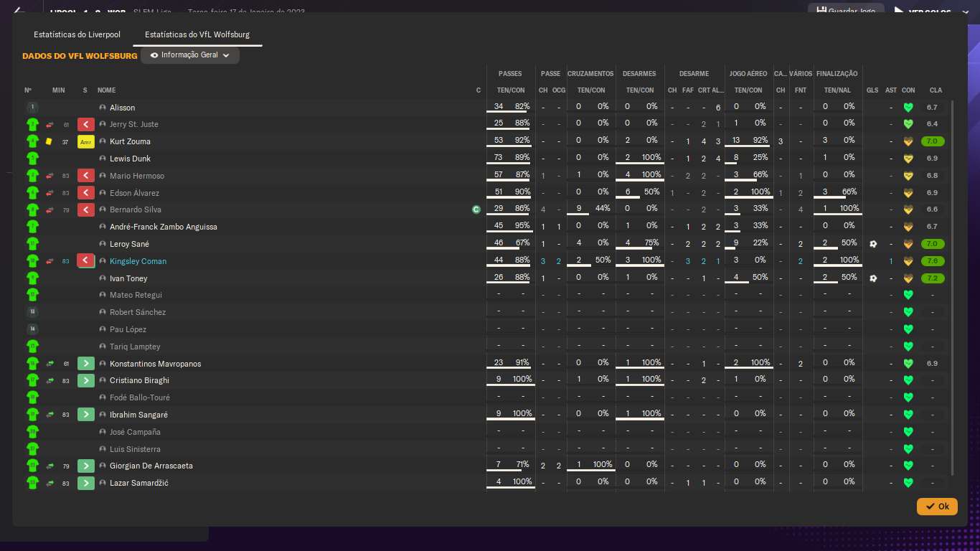Click Alisson's green condition heart
Screen dimensions: 980x551
point(908,108)
